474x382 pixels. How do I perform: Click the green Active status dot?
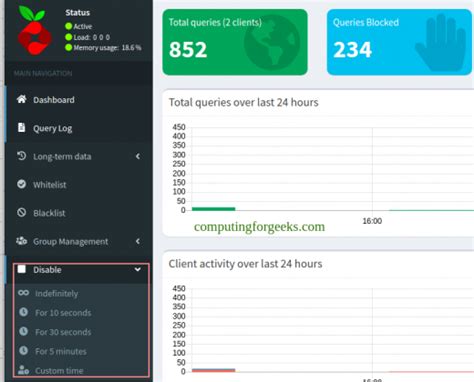69,26
